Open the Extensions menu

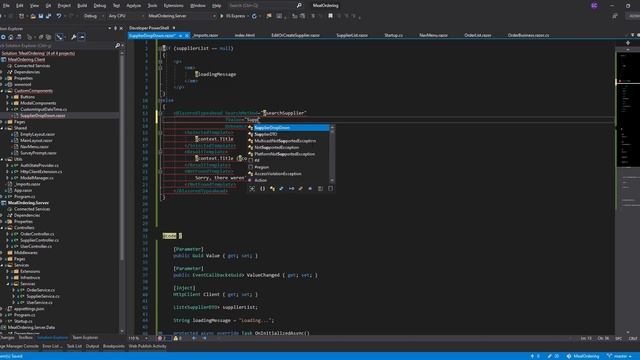173,5
